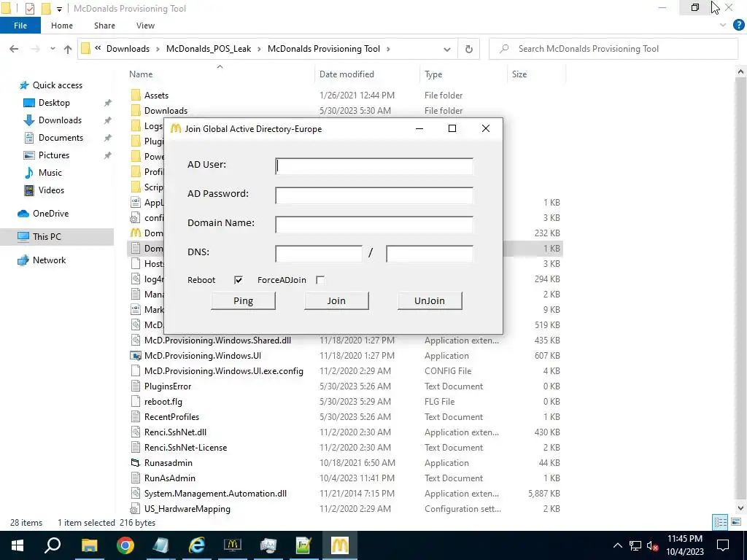Select McDonalds_POS_Leak breadcrumb
The width and height of the screenshot is (747, 560).
(x=208, y=49)
